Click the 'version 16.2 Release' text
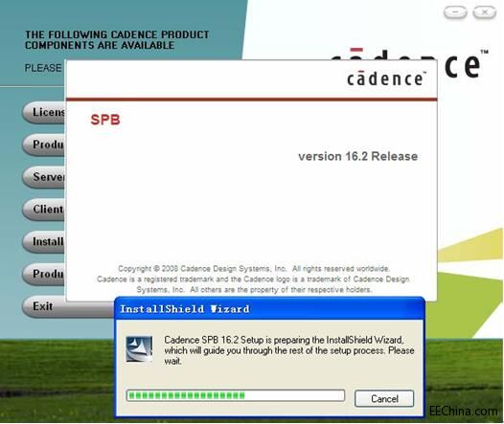 point(357,156)
